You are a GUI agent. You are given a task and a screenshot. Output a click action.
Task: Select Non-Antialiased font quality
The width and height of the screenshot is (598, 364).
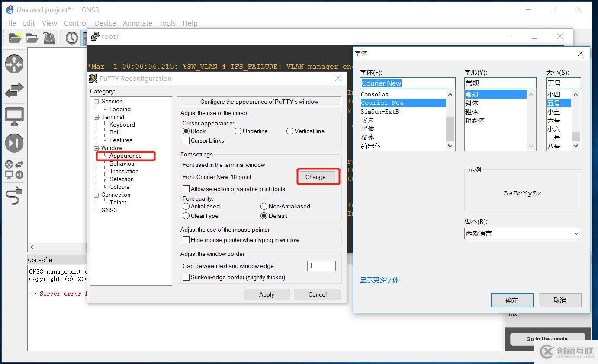tap(264, 206)
